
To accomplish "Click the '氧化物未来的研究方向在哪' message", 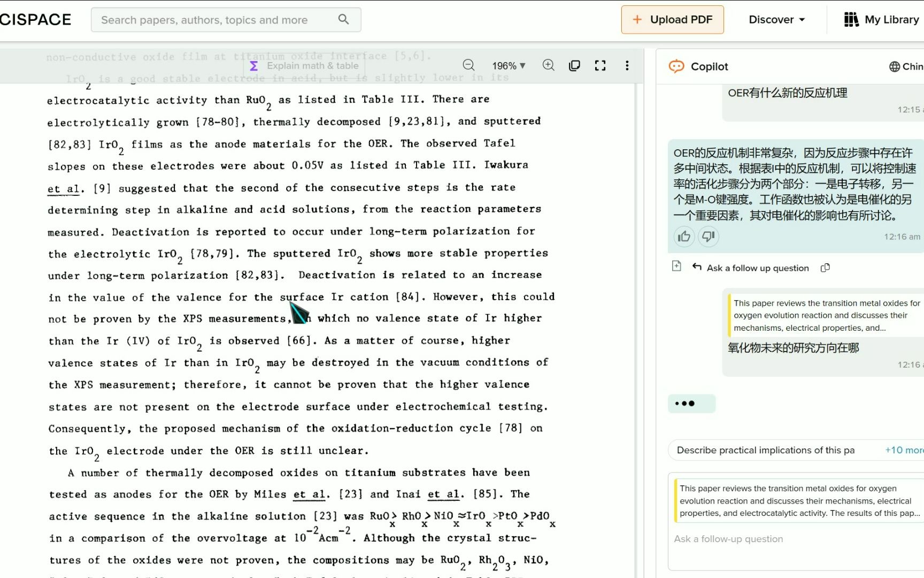I will pyautogui.click(x=793, y=348).
